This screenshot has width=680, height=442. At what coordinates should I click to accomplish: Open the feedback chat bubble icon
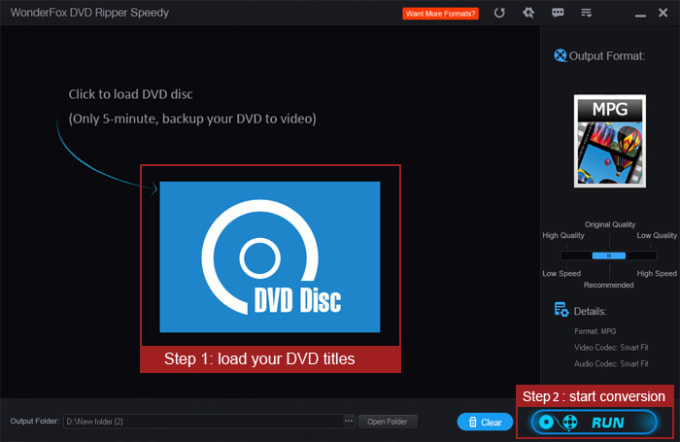(x=558, y=13)
